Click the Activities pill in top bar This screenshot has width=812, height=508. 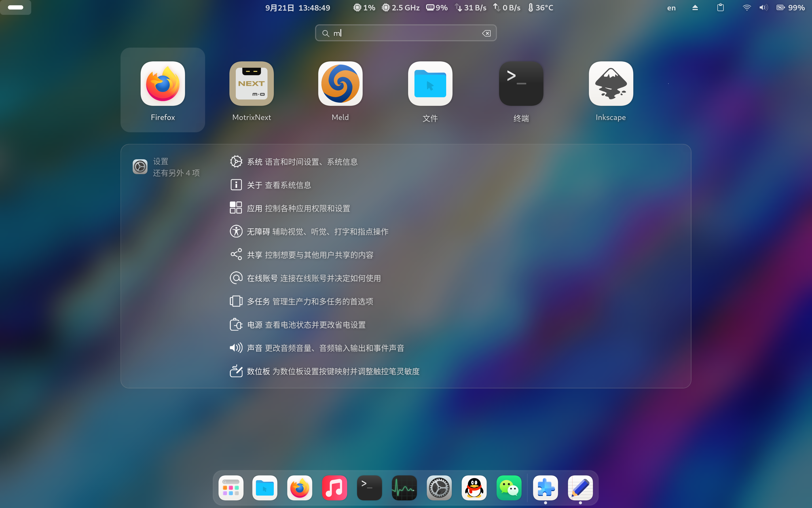(15, 7)
